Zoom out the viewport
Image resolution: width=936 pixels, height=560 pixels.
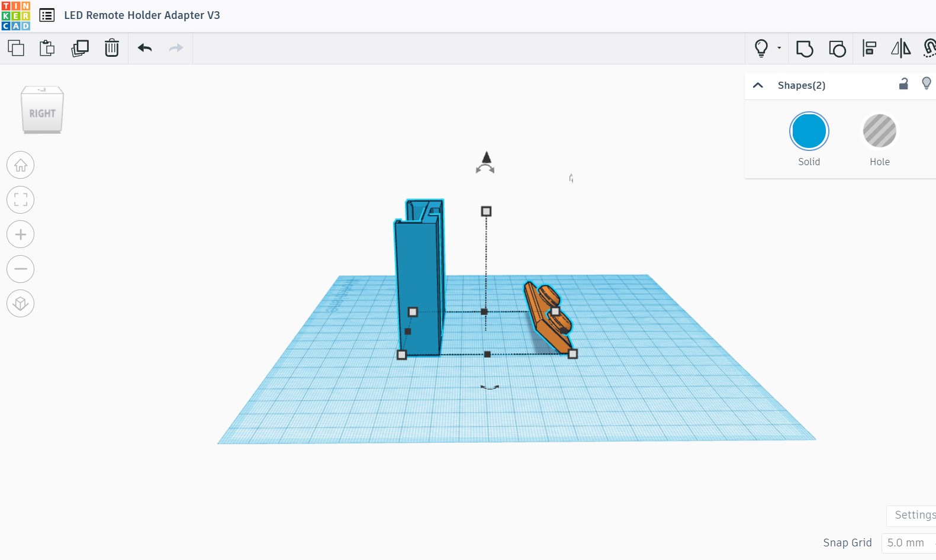[21, 269]
